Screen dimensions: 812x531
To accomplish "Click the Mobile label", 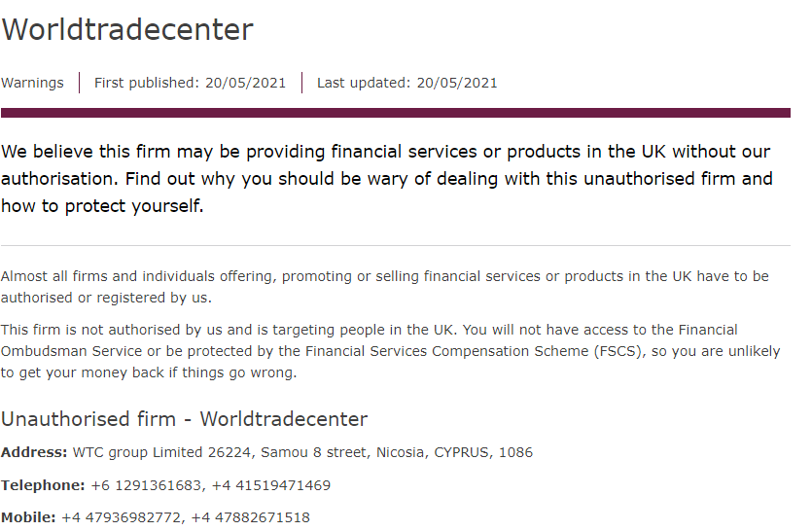I will point(28,517).
